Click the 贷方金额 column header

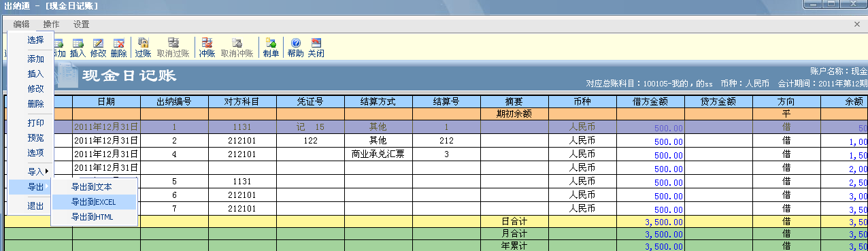coord(718,101)
